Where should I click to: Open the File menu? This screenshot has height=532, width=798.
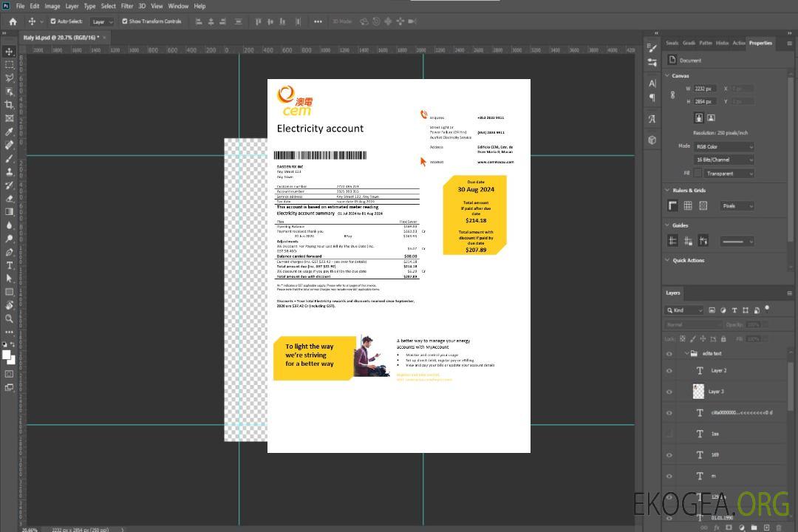21,6
